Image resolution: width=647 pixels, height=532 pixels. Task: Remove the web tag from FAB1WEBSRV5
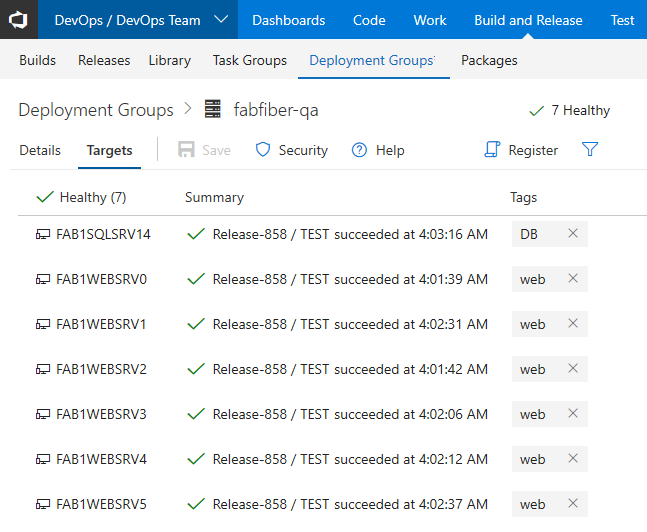[573, 503]
